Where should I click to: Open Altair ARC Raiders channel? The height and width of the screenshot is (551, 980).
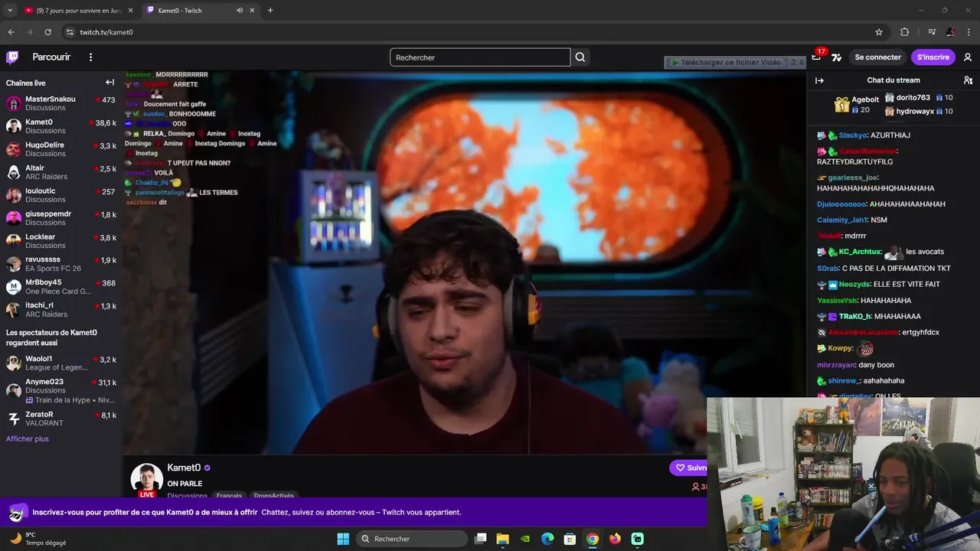coord(61,172)
